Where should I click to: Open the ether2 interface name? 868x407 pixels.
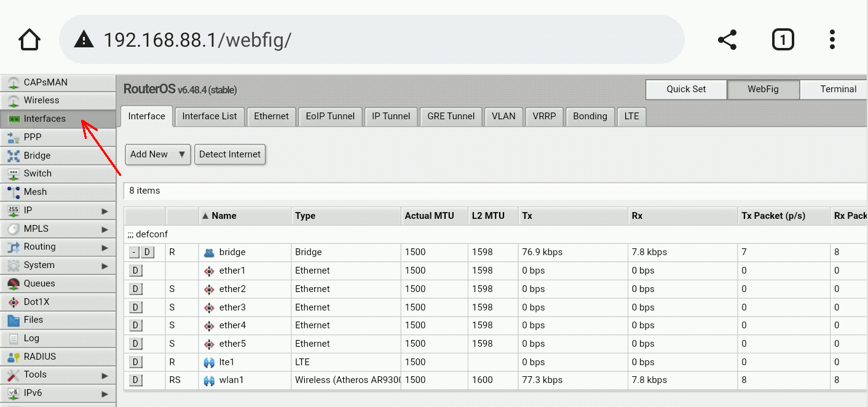click(232, 289)
